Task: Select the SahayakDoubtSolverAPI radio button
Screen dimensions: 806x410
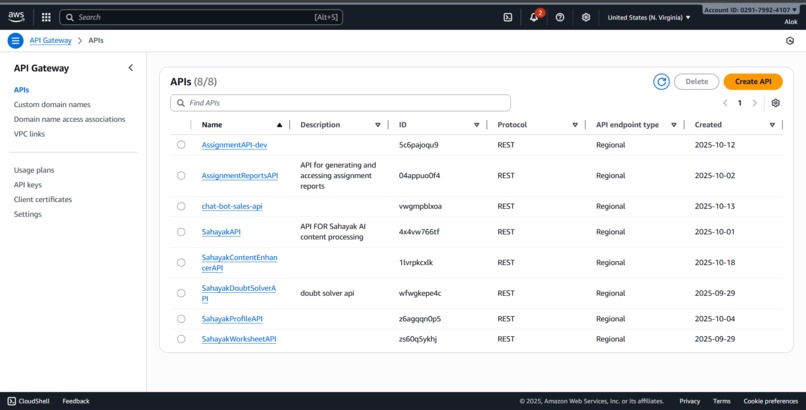Action: [x=181, y=293]
